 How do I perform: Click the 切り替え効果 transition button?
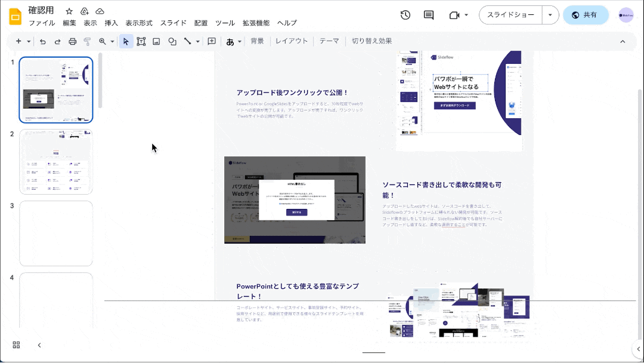coord(371,41)
